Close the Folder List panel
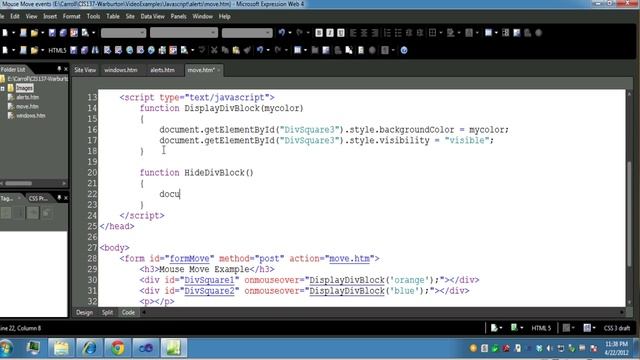640x360 pixels. click(66, 69)
